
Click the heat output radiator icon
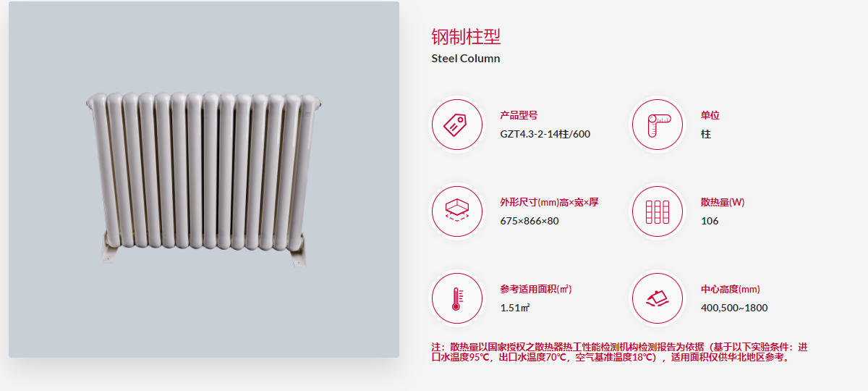pos(658,211)
